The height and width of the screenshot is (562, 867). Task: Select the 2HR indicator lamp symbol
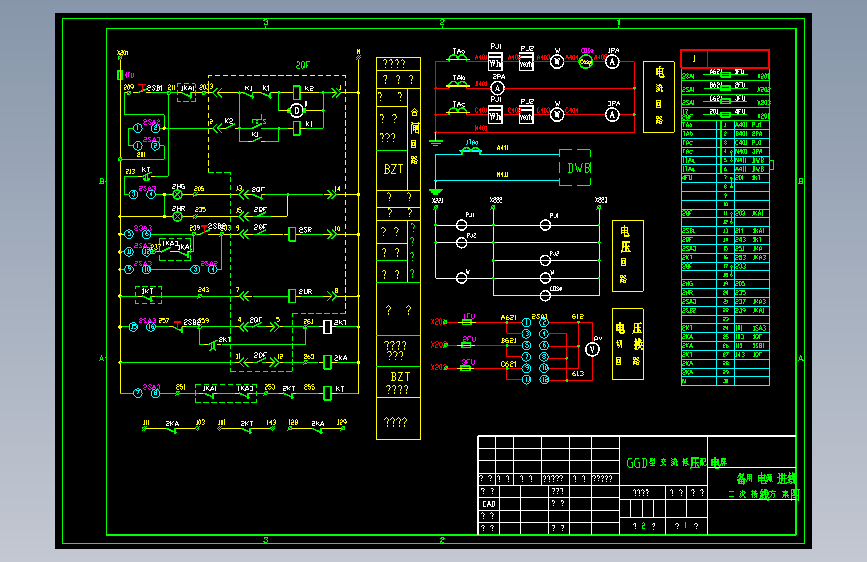pos(177,216)
